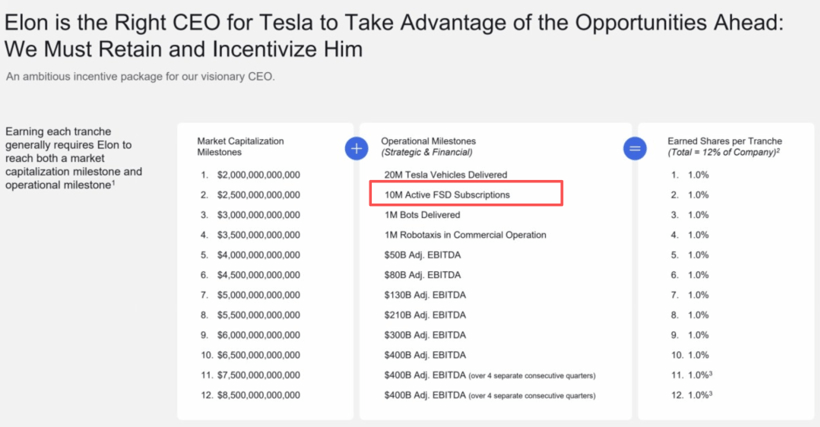
Task: Click the $300B Adj. EBITDA milestone
Action: [426, 335]
